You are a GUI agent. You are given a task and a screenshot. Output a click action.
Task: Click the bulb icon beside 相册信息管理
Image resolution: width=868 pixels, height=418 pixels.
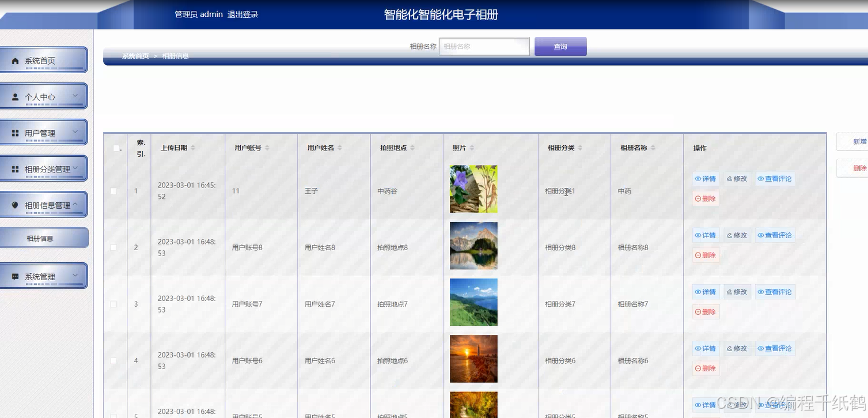pos(16,205)
